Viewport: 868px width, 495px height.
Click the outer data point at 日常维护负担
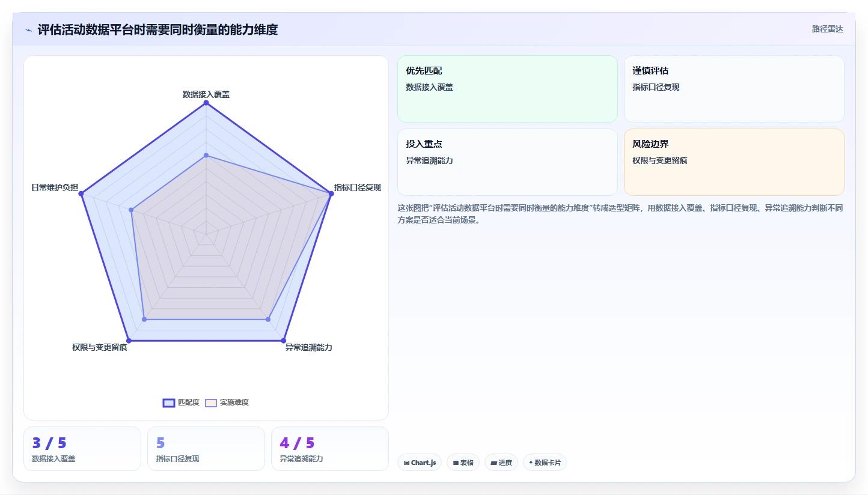81,193
